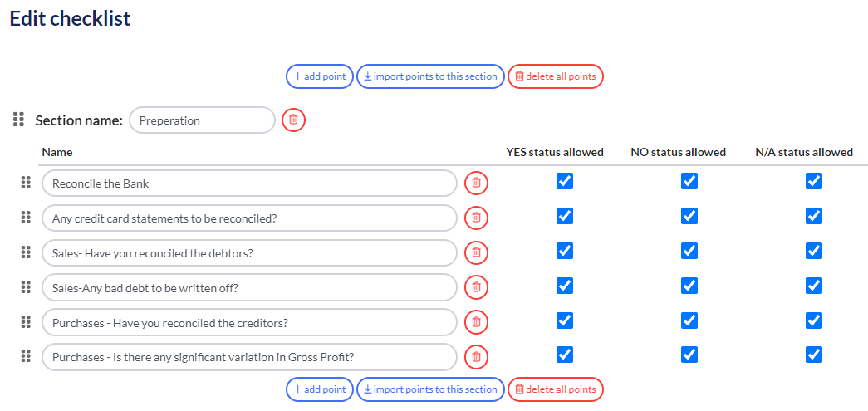The height and width of the screenshot is (411, 868).
Task: Delete the bad debt written off point
Action: (476, 287)
